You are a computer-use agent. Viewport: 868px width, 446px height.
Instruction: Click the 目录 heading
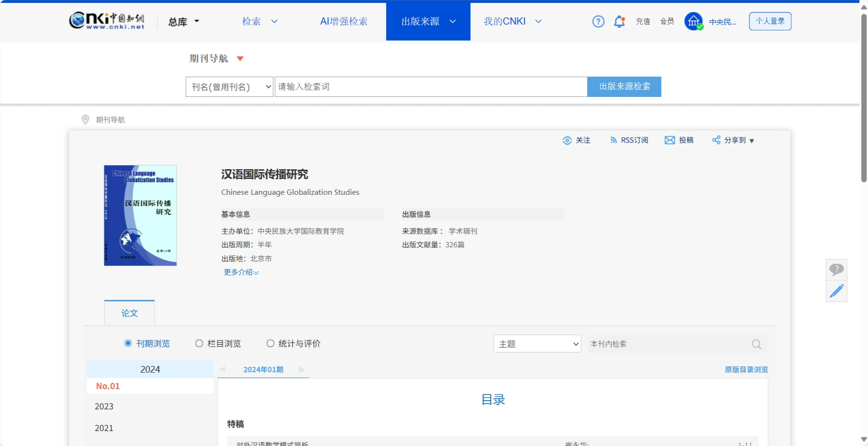(x=493, y=400)
